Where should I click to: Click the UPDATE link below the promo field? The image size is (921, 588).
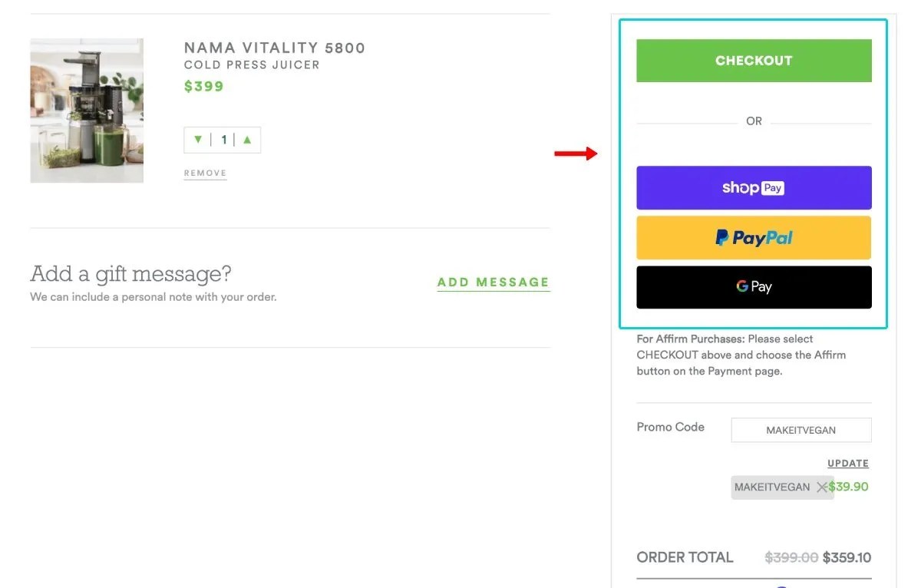coord(847,463)
